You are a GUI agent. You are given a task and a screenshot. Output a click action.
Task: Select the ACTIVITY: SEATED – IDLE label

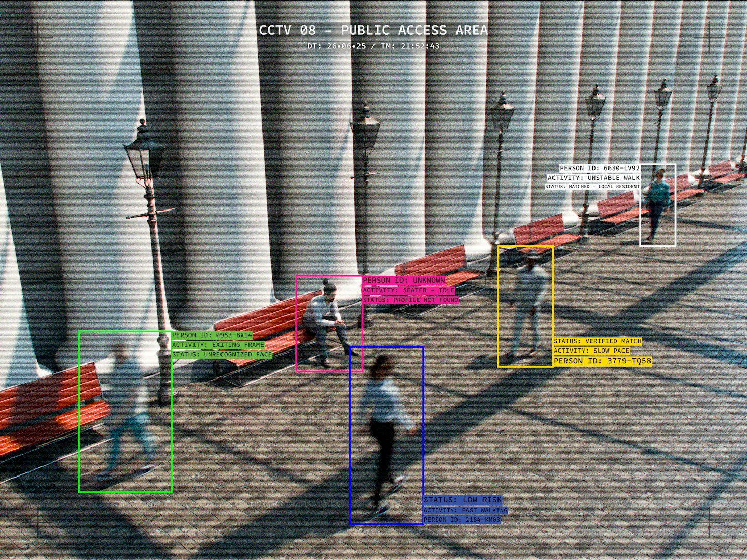point(408,290)
